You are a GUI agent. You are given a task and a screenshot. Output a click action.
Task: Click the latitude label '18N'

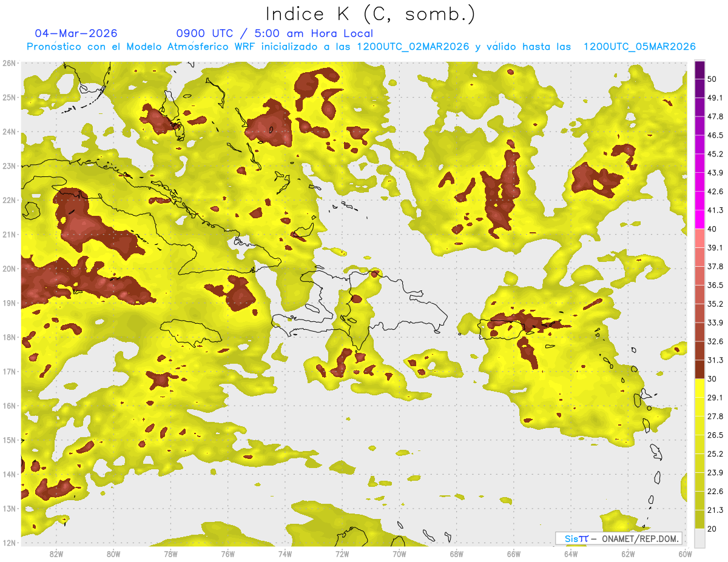point(9,337)
